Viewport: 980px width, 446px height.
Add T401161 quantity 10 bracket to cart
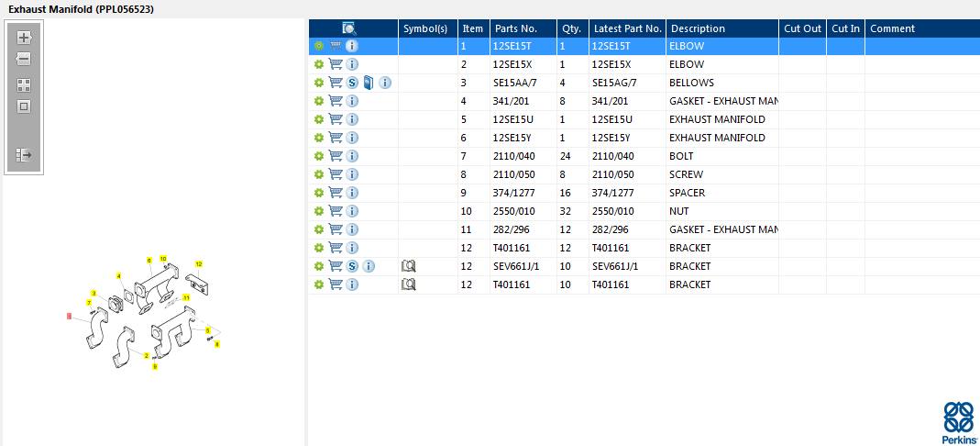[336, 284]
